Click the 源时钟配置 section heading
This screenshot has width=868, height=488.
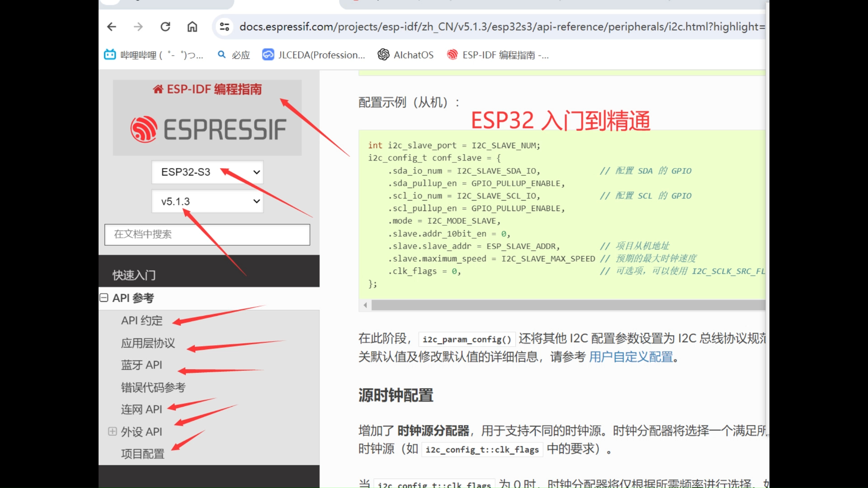(x=396, y=395)
